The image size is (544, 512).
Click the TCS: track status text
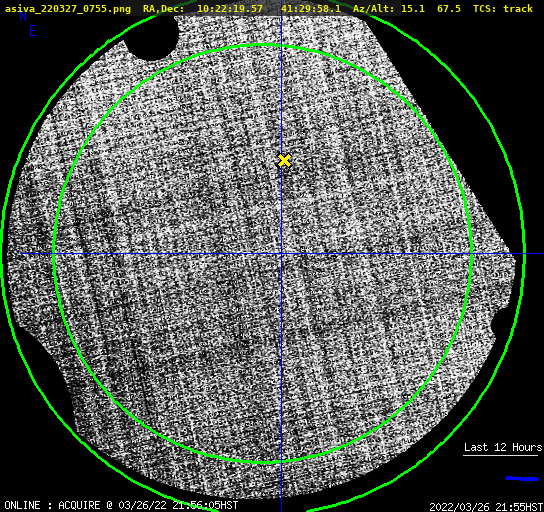[x=503, y=8]
